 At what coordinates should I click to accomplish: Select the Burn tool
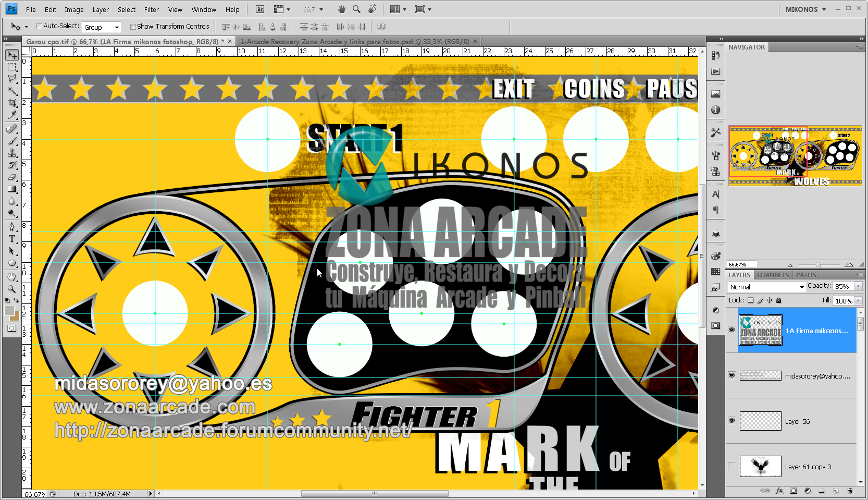[x=12, y=213]
